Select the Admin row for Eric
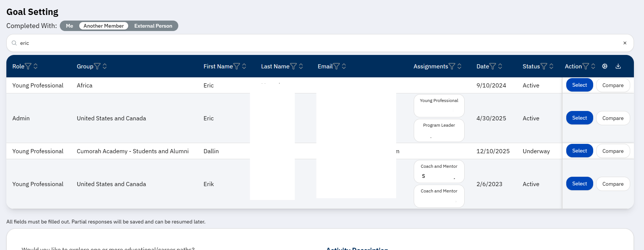The width and height of the screenshot is (644, 250). coord(579,118)
